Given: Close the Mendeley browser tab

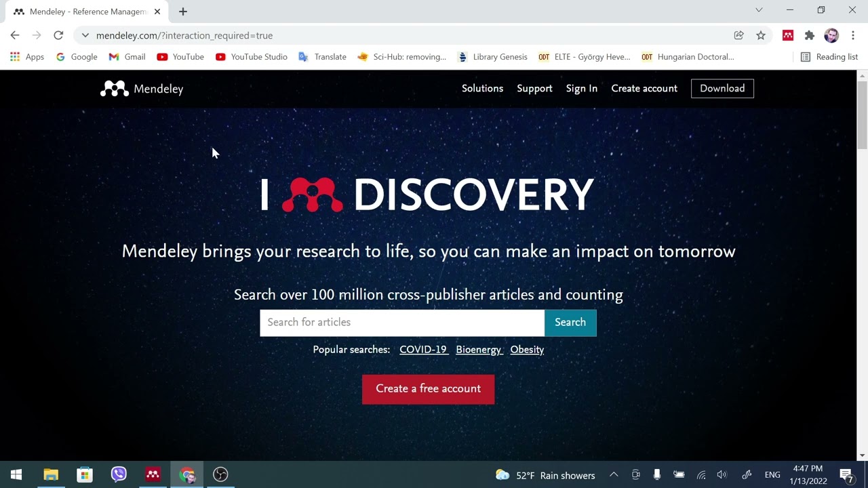Looking at the screenshot, I should pyautogui.click(x=157, y=12).
